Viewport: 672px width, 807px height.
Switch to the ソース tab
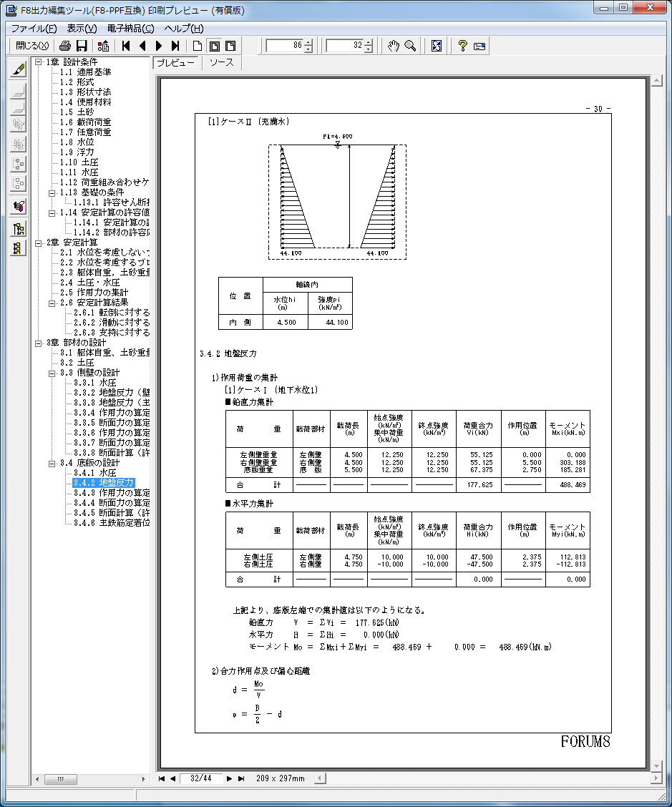(221, 62)
